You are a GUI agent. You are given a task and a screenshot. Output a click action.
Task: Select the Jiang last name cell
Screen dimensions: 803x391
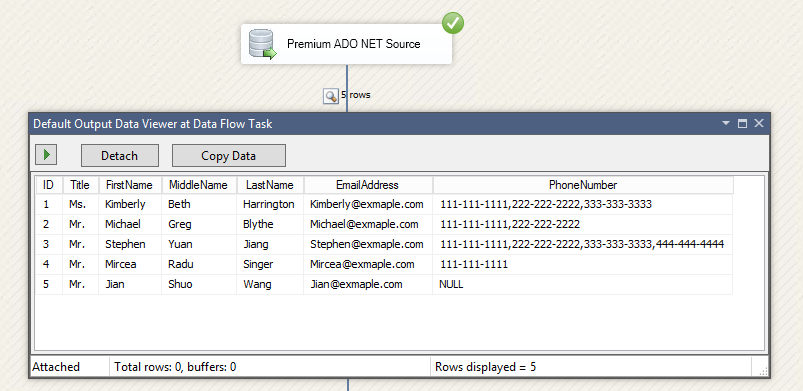click(270, 244)
